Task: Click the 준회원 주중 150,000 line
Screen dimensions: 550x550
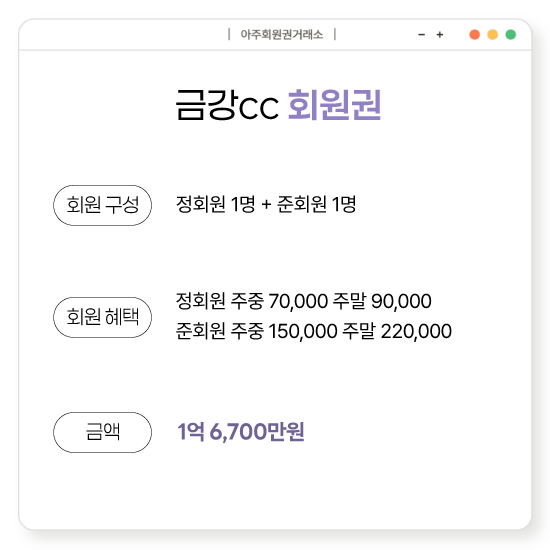Action: [x=314, y=331]
